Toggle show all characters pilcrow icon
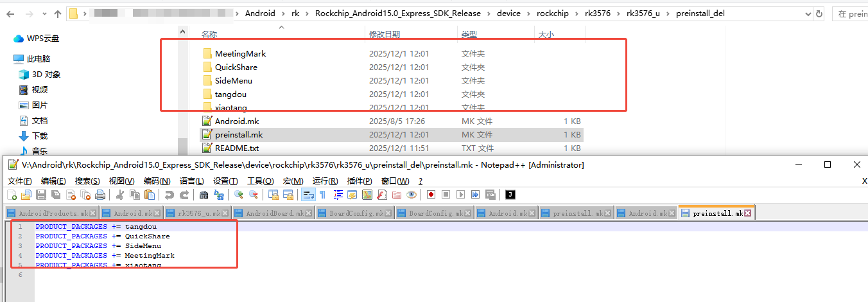 [322, 195]
